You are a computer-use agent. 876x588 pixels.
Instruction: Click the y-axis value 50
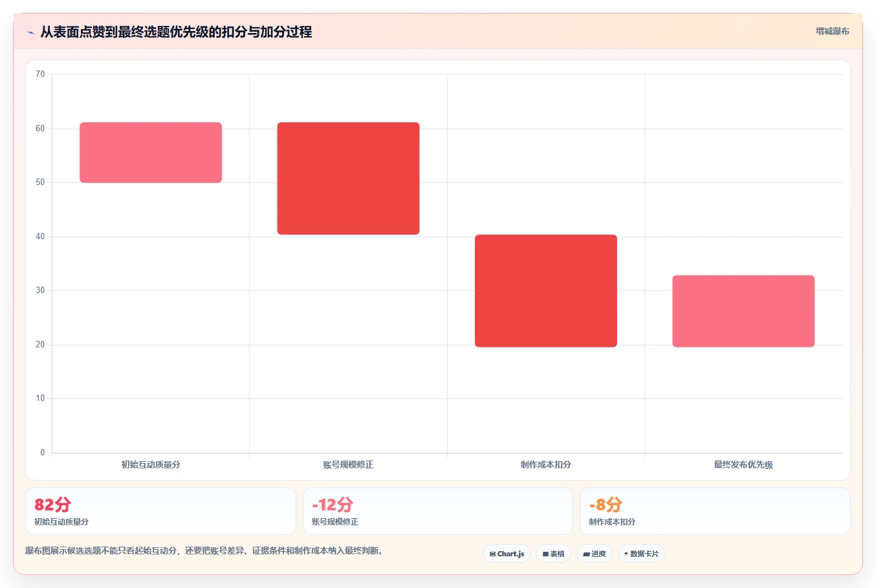coord(40,182)
